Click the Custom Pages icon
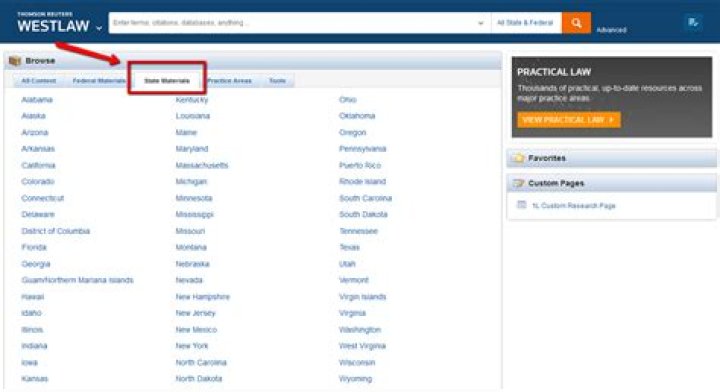Screen dimensions: 720x392 (x=518, y=183)
